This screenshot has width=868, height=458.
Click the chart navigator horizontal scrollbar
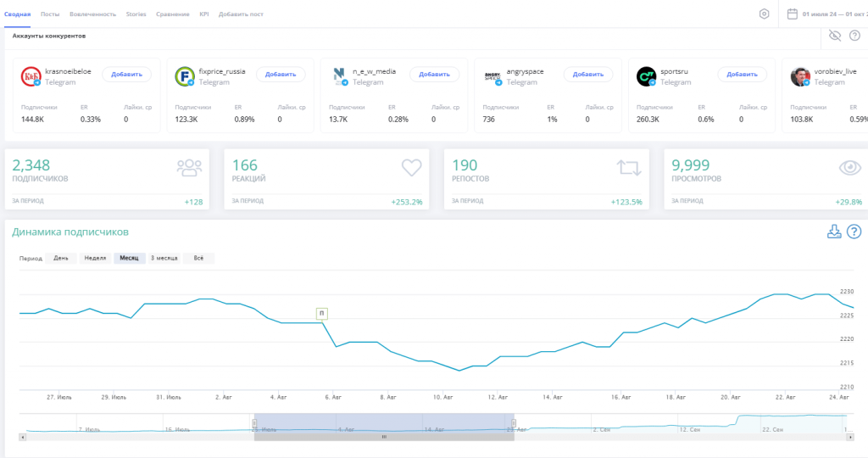click(383, 436)
